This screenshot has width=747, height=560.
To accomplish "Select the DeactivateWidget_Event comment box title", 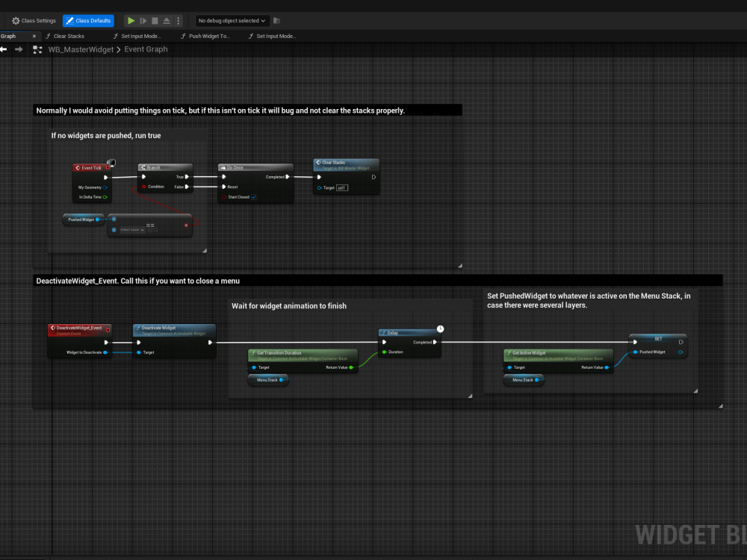I will (x=137, y=281).
